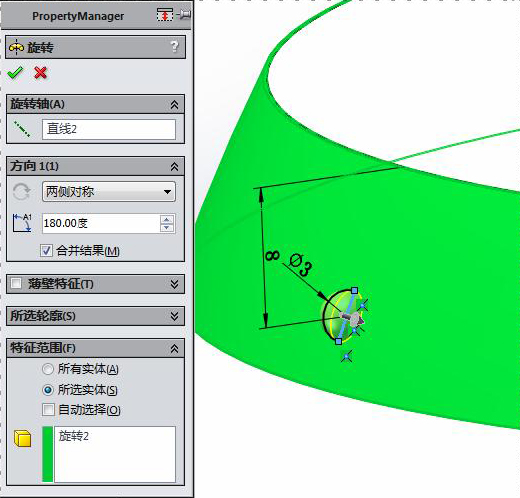520x498 pixels.
Task: Click the revolve drag arrow manipulator
Action: 352,318
